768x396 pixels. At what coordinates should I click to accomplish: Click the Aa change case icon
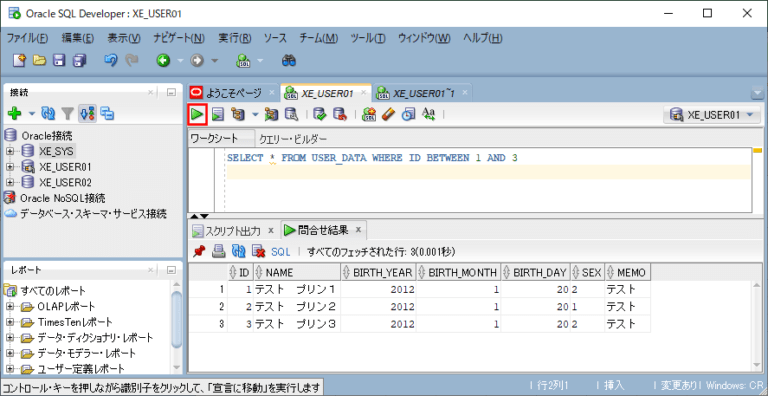[429, 114]
